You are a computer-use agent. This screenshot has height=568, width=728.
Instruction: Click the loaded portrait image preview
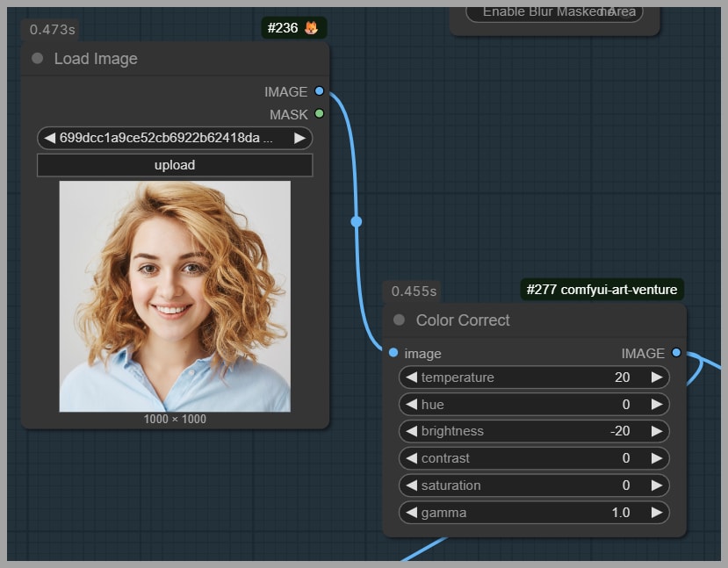175,296
